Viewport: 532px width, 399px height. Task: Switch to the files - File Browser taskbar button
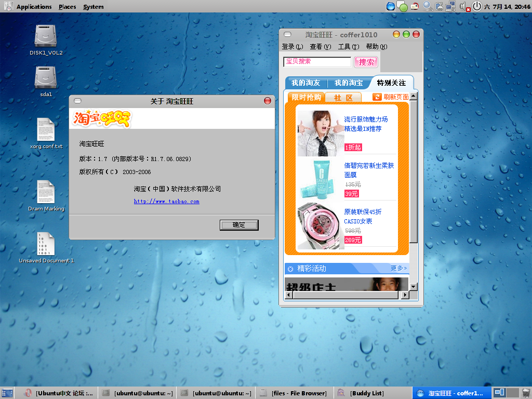295,393
